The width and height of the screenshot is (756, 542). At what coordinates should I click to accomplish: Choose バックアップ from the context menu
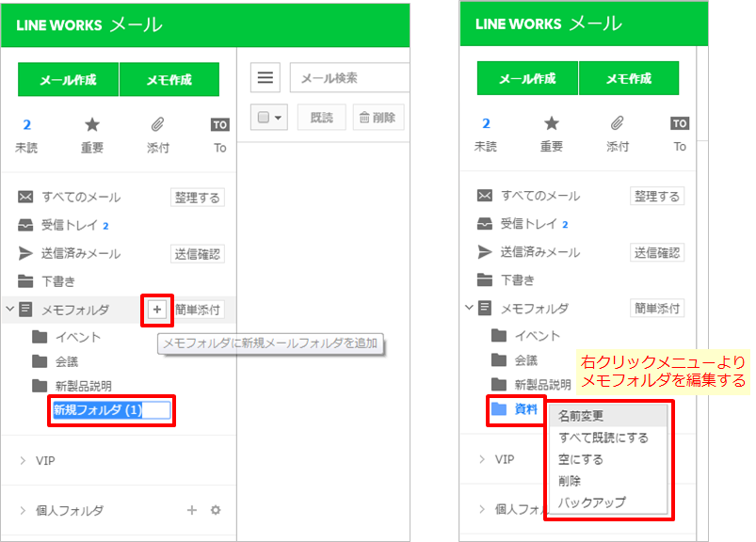tap(591, 502)
